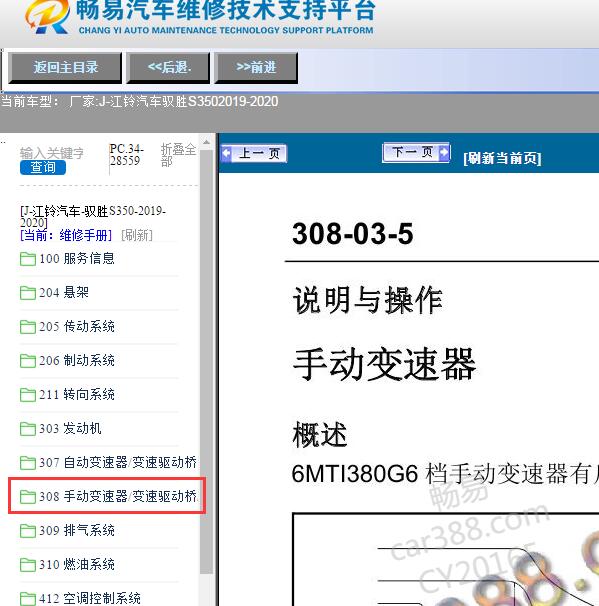
Task: Expand 100 服务信息 tree item
Action: (77, 259)
